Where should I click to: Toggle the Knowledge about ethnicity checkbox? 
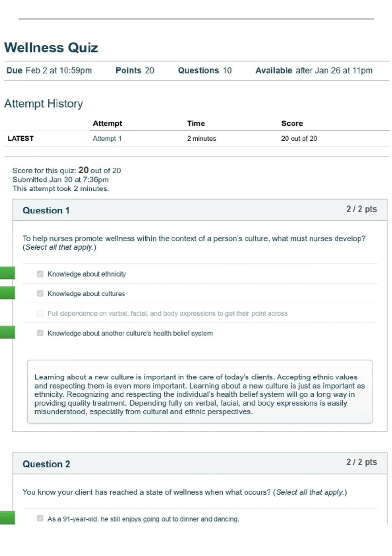pos(40,274)
